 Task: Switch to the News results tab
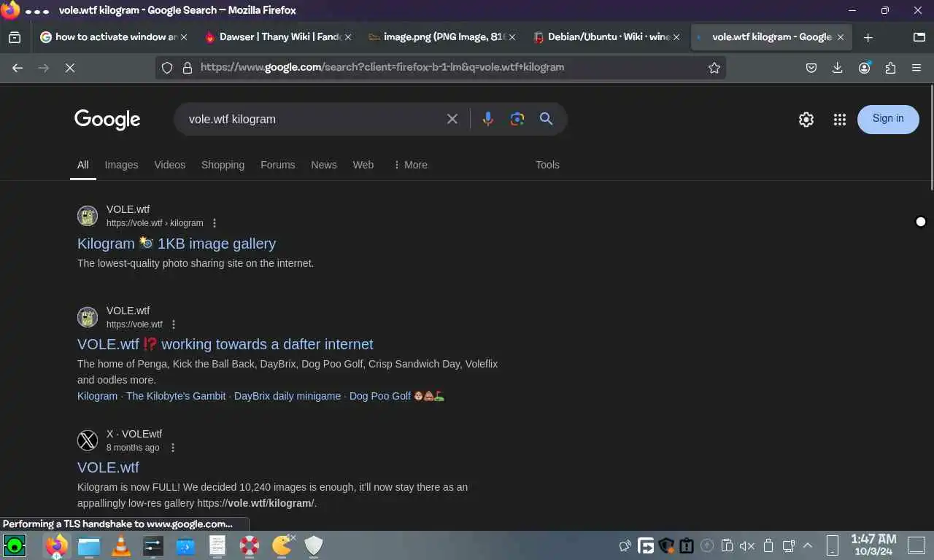(324, 165)
